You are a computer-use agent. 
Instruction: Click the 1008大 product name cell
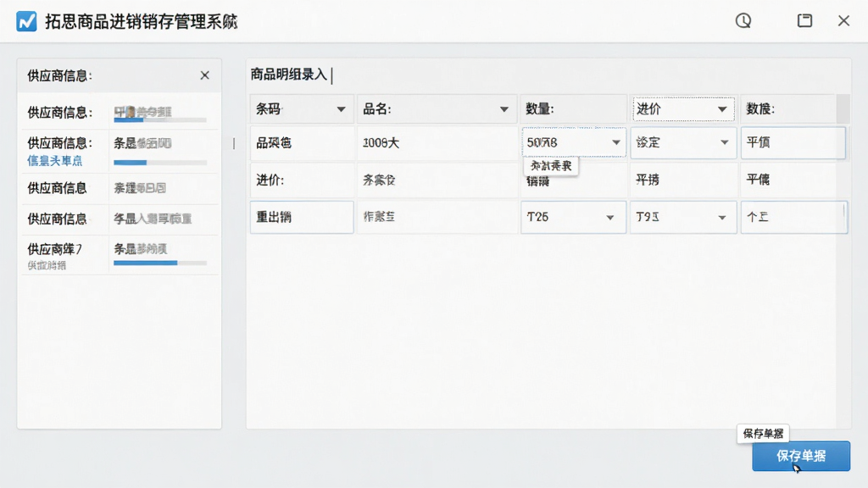[x=437, y=142]
